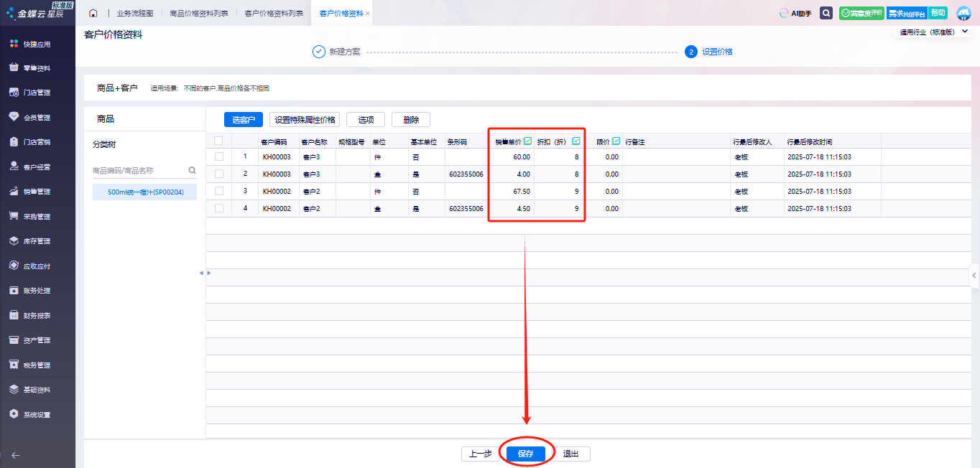Toggle the 销售单价 column header checkbox
The width and height of the screenshot is (980, 468).
point(528,141)
